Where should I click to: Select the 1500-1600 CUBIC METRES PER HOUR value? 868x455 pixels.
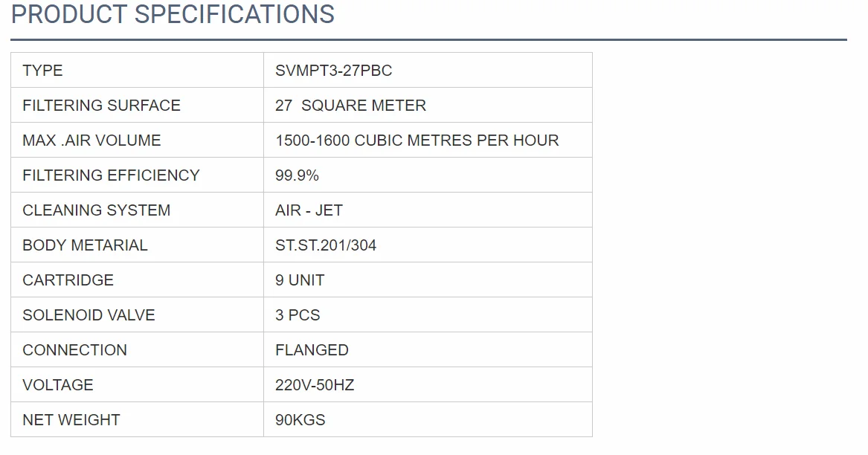point(417,141)
